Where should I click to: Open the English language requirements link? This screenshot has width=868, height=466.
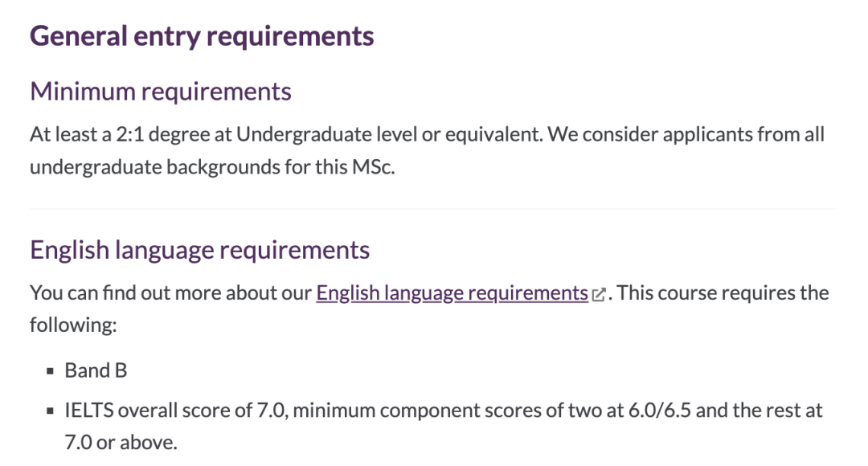coord(452,292)
